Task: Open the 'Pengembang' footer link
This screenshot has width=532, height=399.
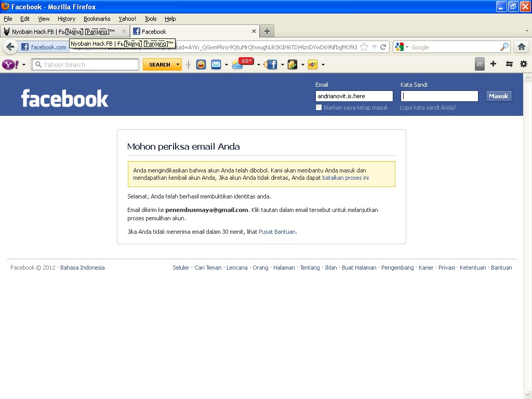Action: 397,268
